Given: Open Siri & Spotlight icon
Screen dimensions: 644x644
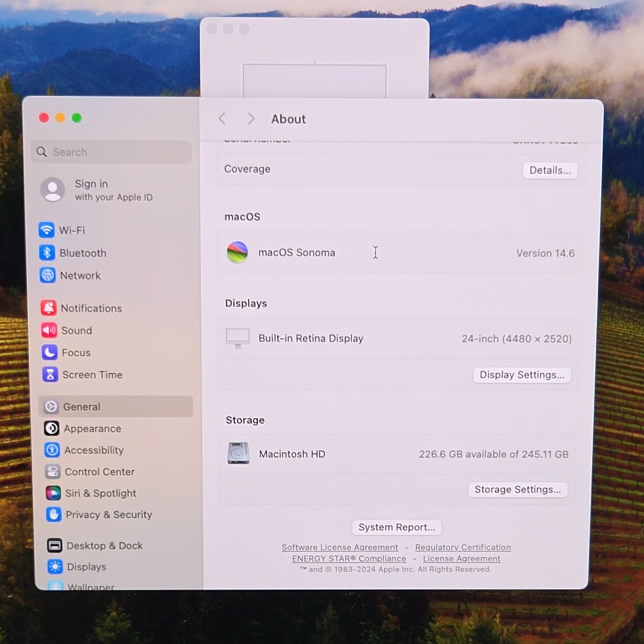Looking at the screenshot, I should pyautogui.click(x=53, y=493).
